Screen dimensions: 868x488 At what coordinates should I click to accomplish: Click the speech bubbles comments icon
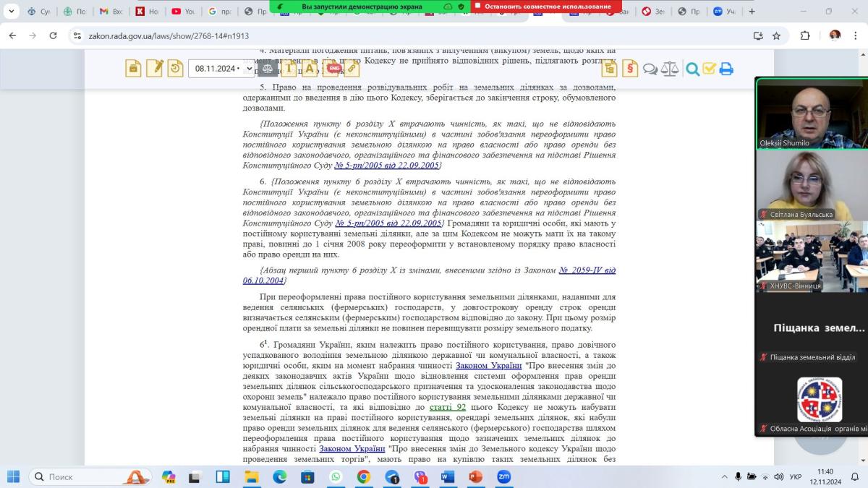650,69
